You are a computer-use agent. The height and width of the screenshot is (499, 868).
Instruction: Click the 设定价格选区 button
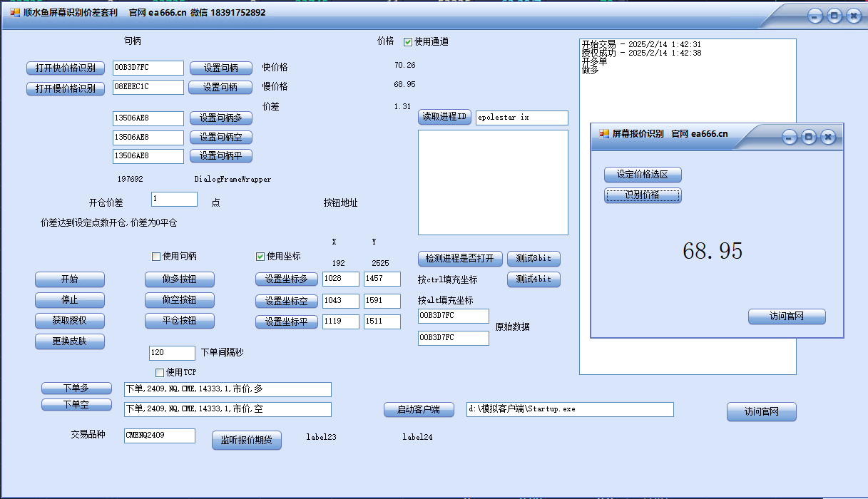(x=643, y=175)
